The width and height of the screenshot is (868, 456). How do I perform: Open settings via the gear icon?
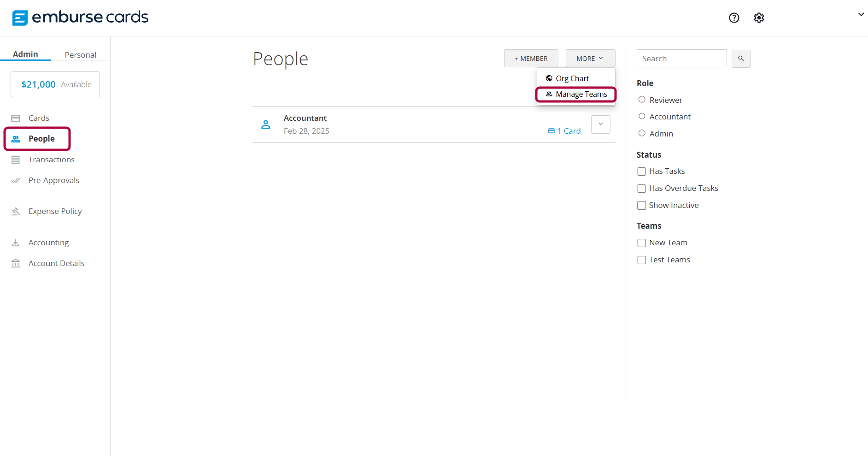759,18
